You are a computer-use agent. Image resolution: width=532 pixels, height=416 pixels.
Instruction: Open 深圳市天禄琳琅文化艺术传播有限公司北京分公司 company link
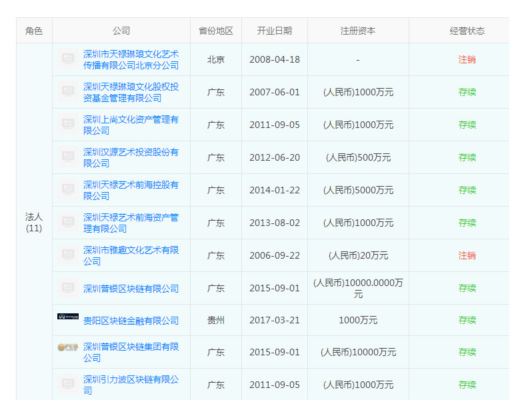click(131, 59)
